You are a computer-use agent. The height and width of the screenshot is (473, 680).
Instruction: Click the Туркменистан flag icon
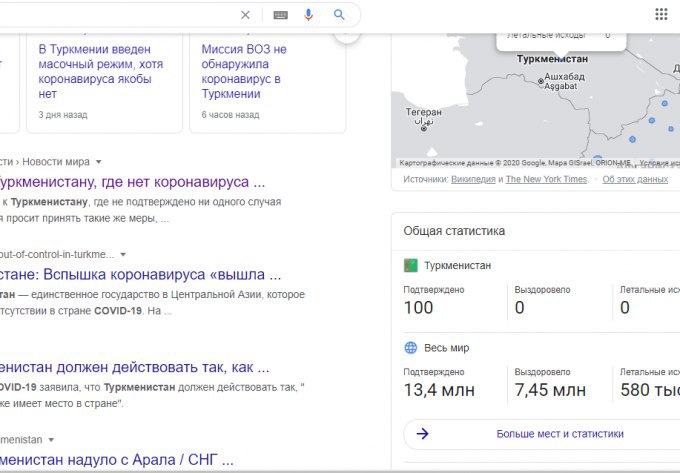click(x=410, y=265)
